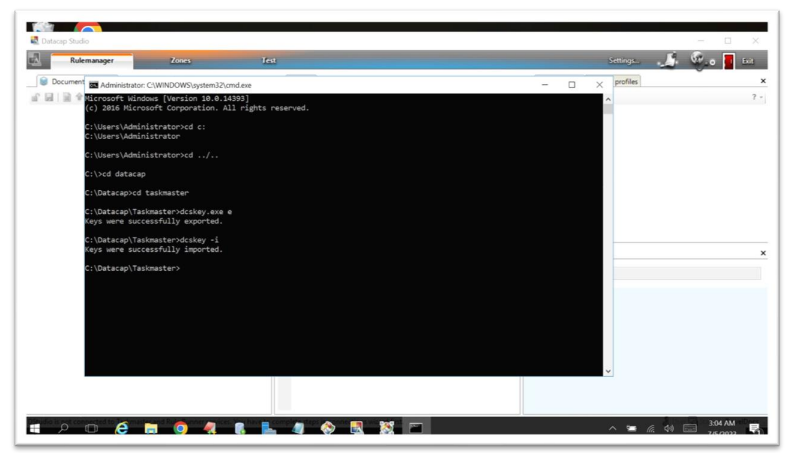Switch to the cmd window taskbar button
The width and height of the screenshot is (790, 453).
[x=416, y=428]
